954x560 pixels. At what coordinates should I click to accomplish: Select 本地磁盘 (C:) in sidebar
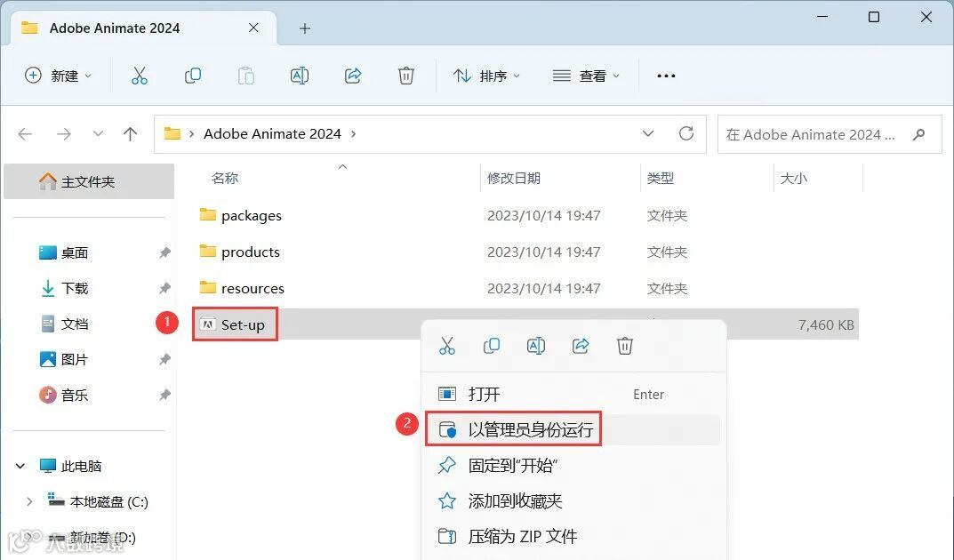108,501
